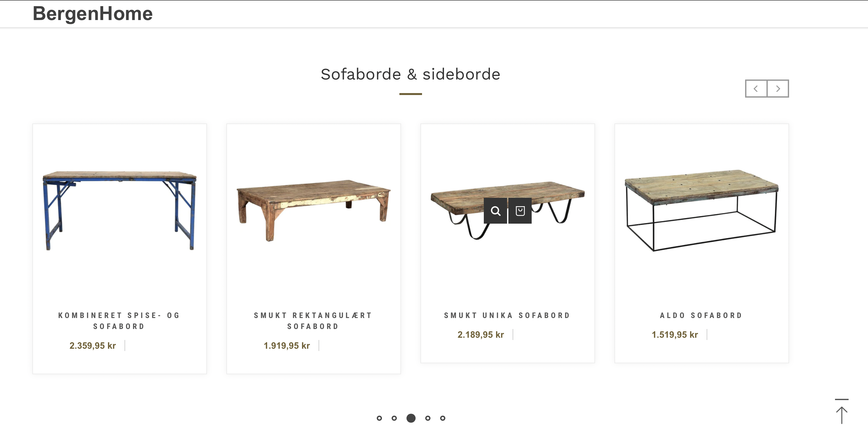Select the first carousel pagination dot
868x446 pixels.
coord(379,418)
